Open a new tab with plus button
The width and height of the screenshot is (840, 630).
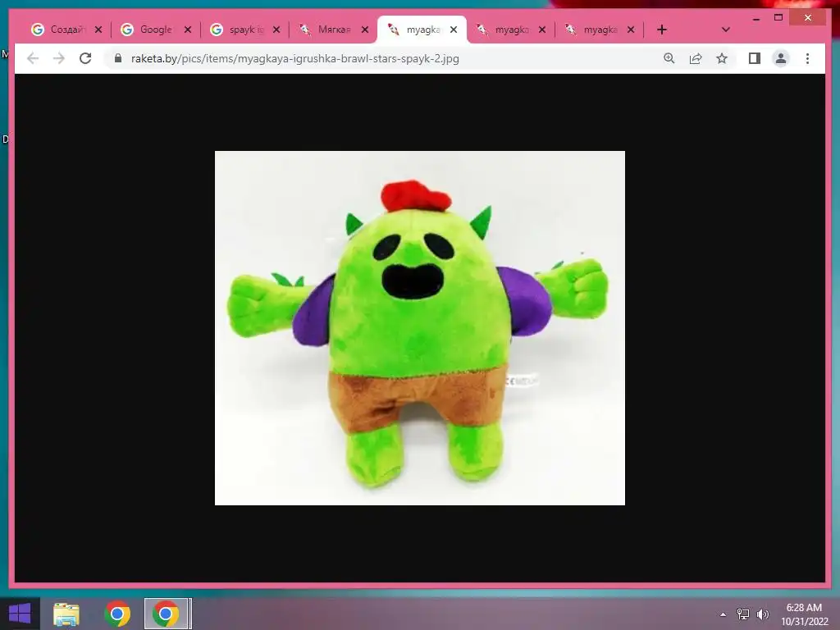click(x=662, y=30)
